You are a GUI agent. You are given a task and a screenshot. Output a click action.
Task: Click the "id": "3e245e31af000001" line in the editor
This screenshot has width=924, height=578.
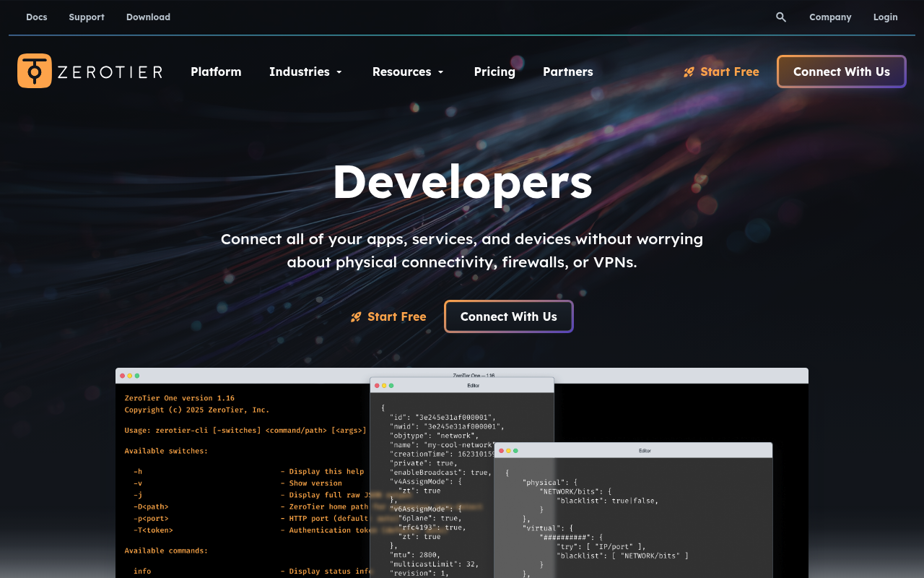(x=443, y=418)
